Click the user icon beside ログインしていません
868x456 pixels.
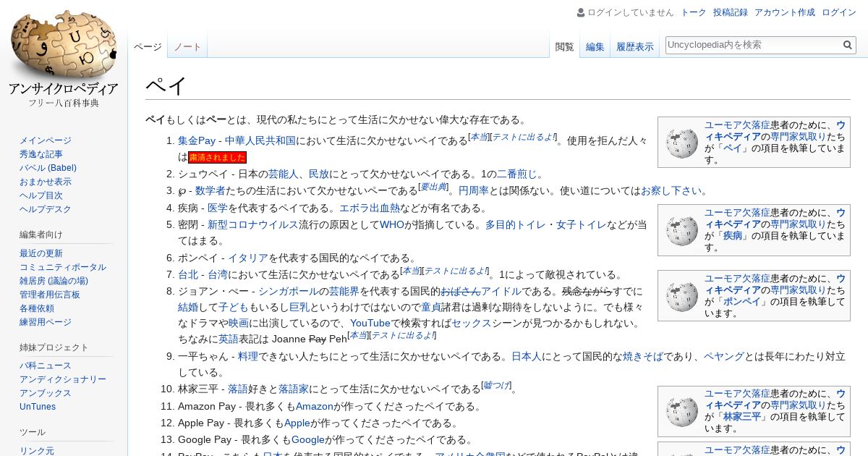581,12
